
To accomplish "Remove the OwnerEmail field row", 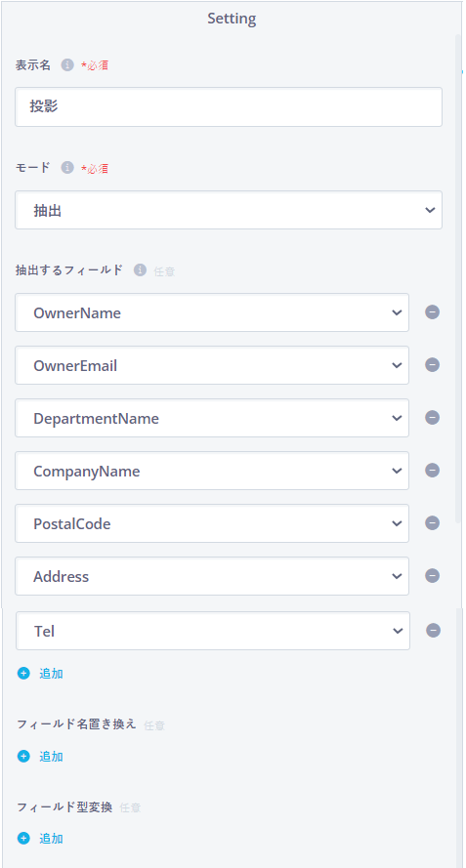I will coord(432,365).
